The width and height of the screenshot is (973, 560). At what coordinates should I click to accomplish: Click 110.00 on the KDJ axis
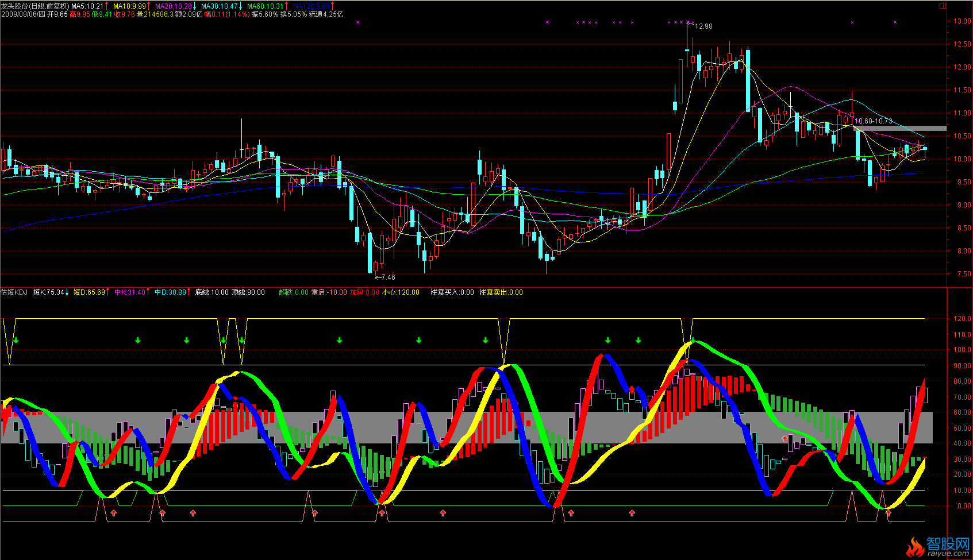point(963,334)
